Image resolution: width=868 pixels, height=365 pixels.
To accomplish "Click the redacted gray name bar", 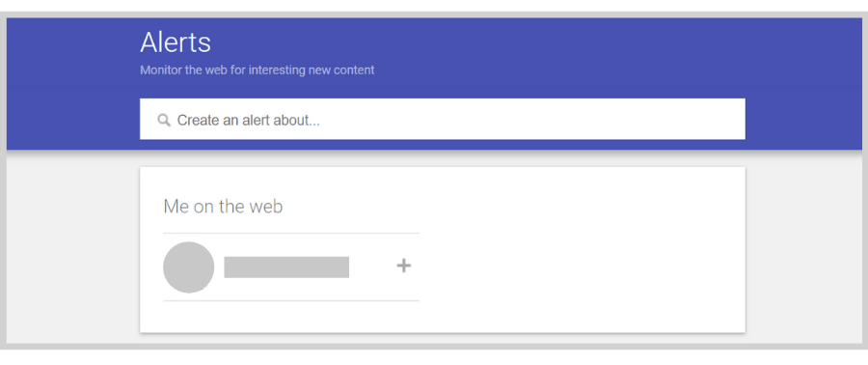I will click(286, 267).
